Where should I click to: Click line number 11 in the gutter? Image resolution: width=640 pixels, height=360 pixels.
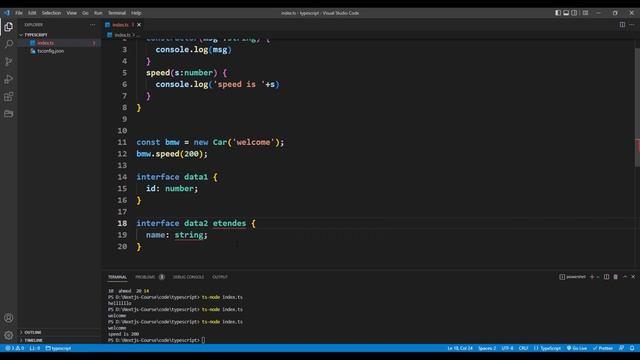122,142
